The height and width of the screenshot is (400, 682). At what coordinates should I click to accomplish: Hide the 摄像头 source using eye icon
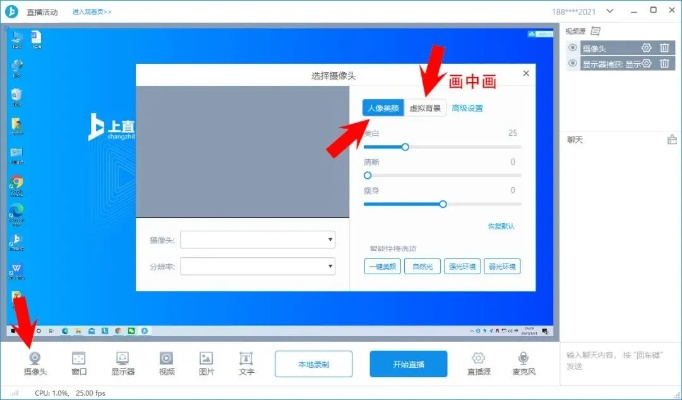[x=573, y=48]
